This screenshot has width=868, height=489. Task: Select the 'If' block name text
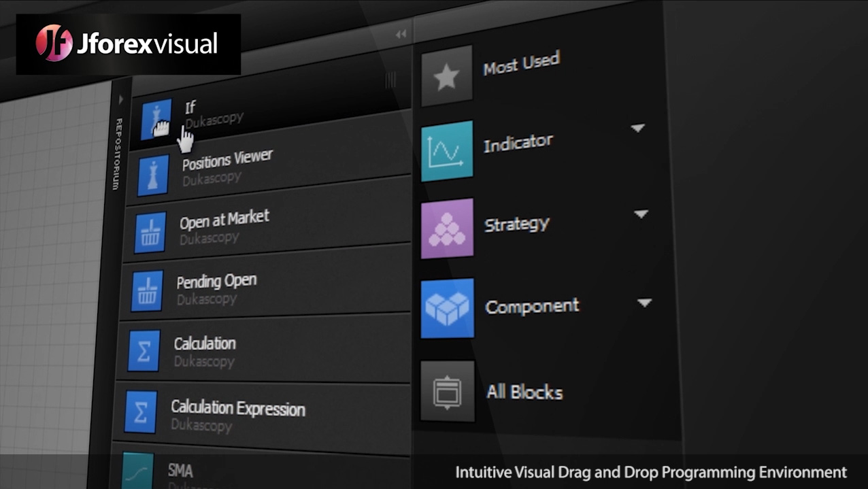190,107
